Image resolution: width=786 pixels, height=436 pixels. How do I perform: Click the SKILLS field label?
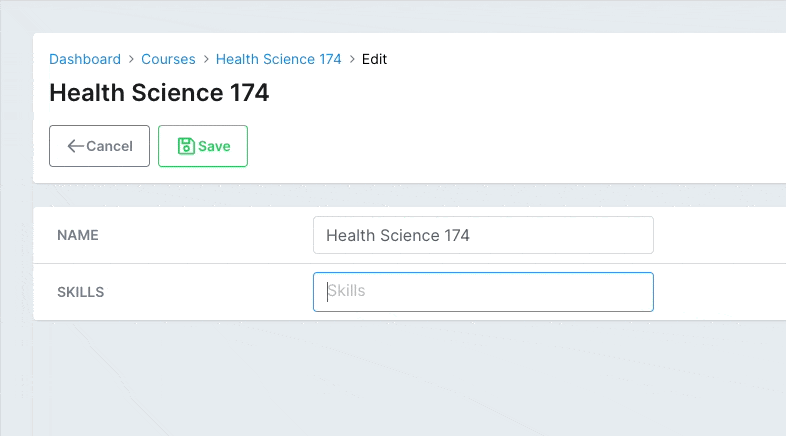(81, 292)
